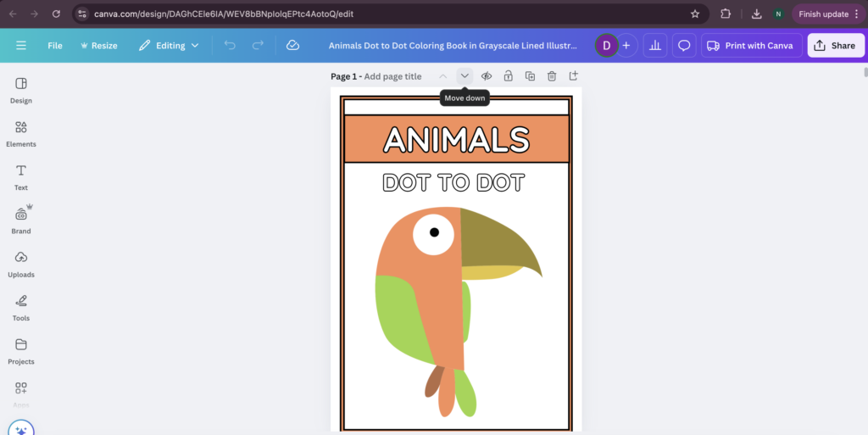Open the Uploads panel
The width and height of the screenshot is (868, 435).
[21, 264]
